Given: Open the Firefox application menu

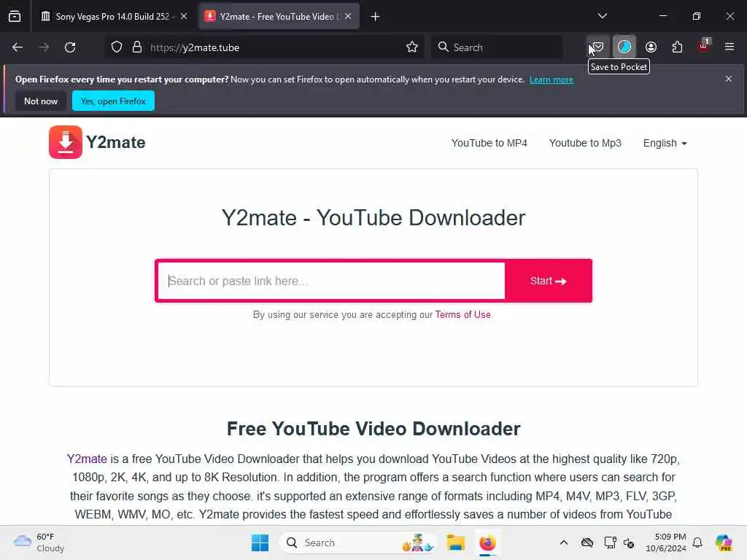Looking at the screenshot, I should (729, 47).
